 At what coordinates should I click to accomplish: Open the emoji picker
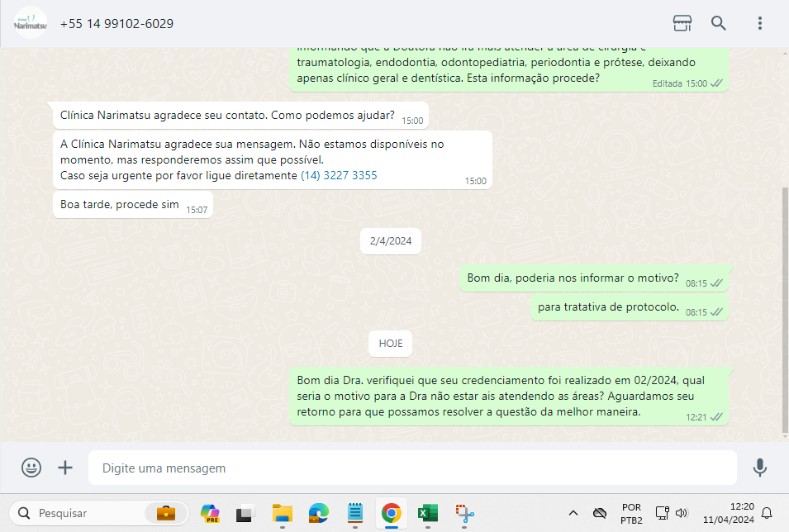tap(31, 468)
